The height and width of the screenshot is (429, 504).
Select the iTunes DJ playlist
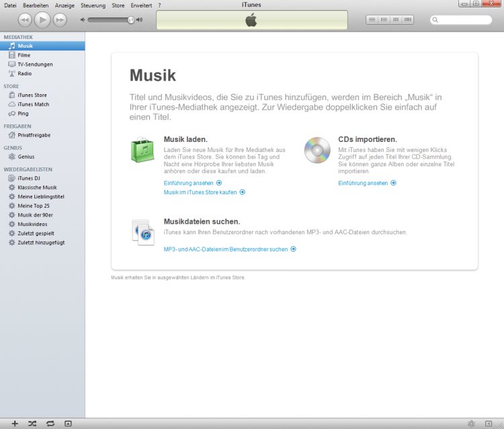coord(42,178)
